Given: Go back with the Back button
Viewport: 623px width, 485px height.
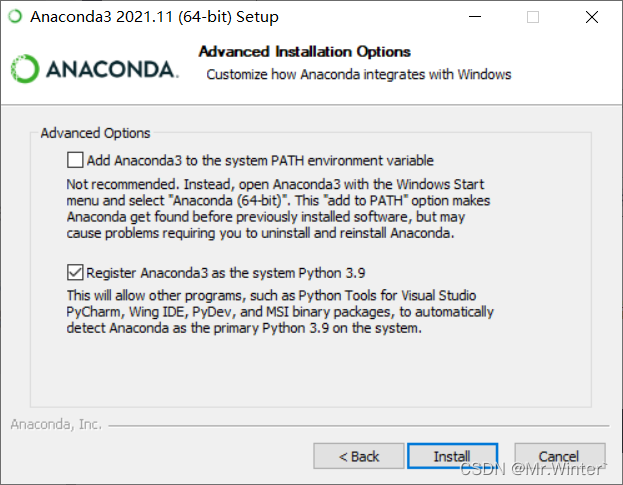Looking at the screenshot, I should click(x=359, y=456).
